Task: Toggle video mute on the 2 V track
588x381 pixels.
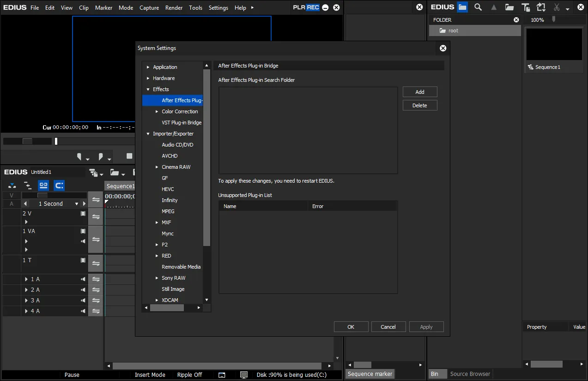Action: 83,214
